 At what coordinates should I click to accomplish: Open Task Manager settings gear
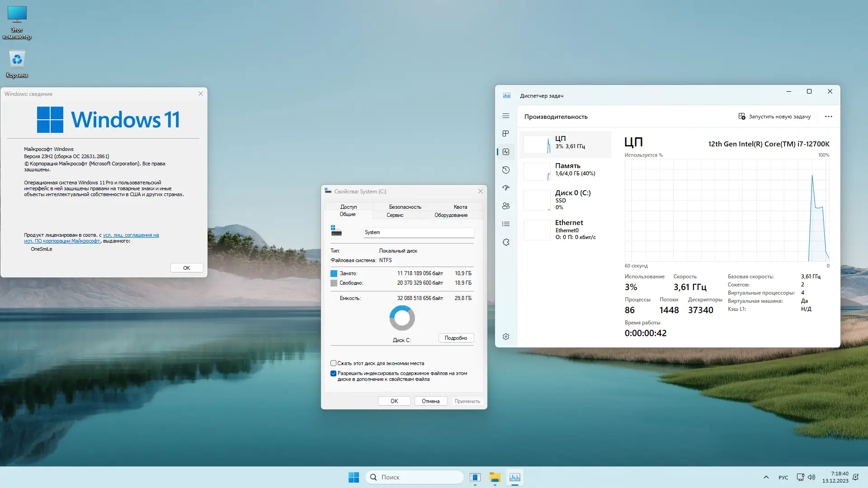click(506, 337)
